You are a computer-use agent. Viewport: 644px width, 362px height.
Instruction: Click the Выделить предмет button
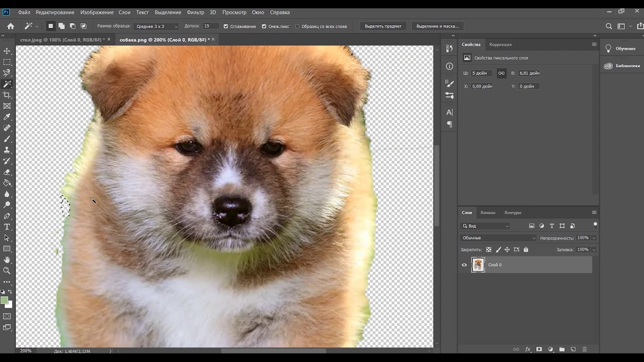click(383, 26)
